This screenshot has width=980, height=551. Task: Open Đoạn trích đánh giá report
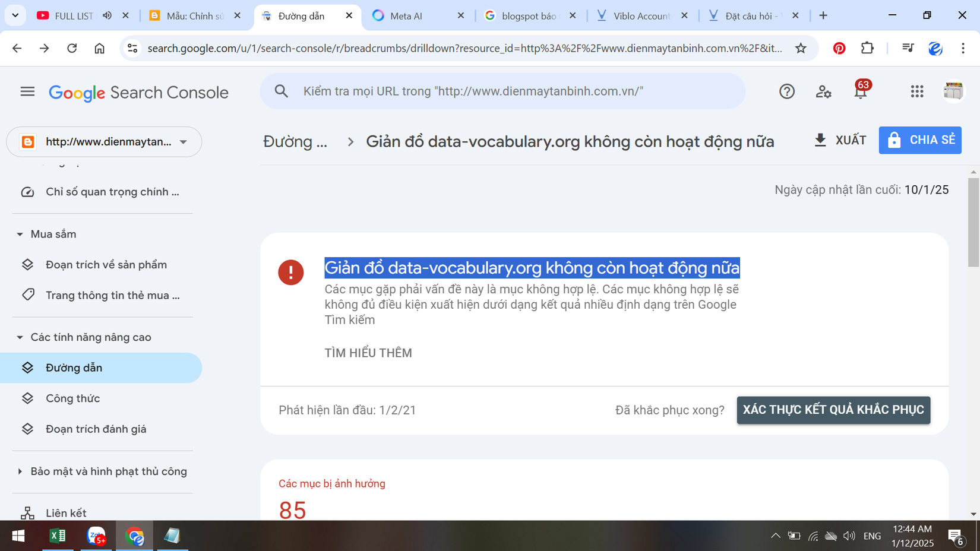[101, 429]
